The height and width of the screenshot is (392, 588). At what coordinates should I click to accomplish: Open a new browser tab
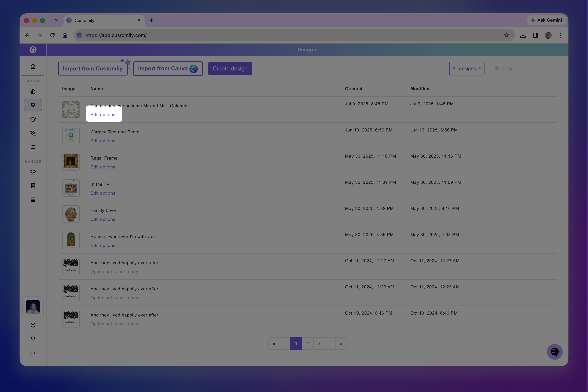pyautogui.click(x=151, y=20)
